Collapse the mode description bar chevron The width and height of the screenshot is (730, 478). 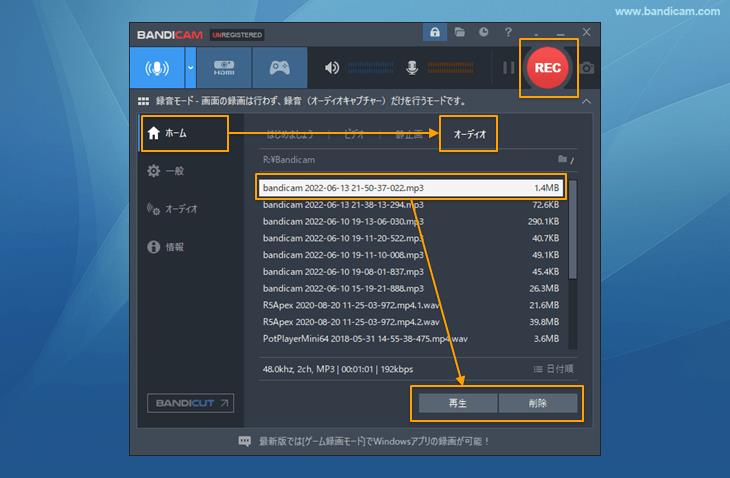[x=586, y=101]
